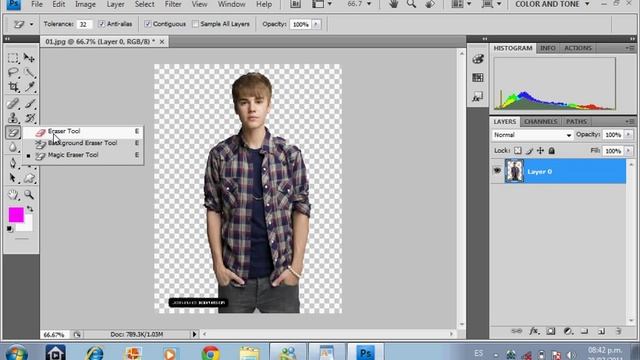The image size is (640, 360).
Task: Select the Zoom tool in toolbox
Action: [x=29, y=195]
